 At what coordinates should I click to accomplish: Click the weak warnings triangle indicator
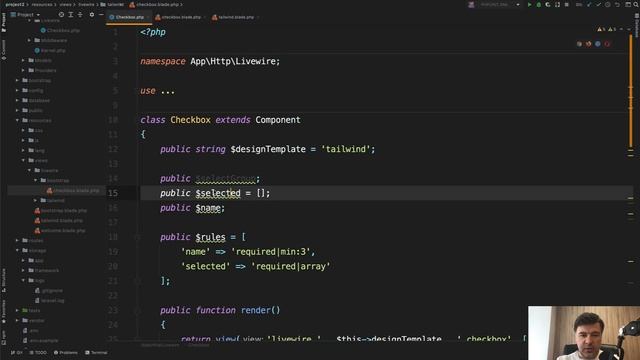pyautogui.click(x=612, y=29)
